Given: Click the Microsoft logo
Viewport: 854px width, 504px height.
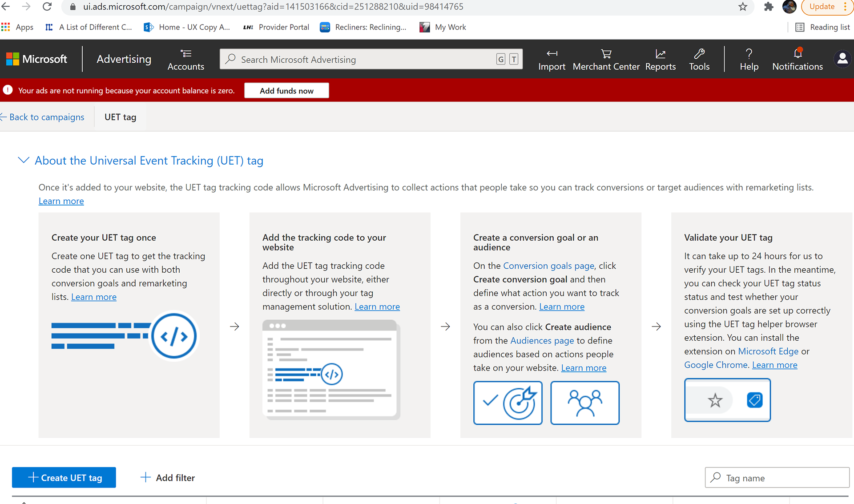Looking at the screenshot, I should click(36, 59).
